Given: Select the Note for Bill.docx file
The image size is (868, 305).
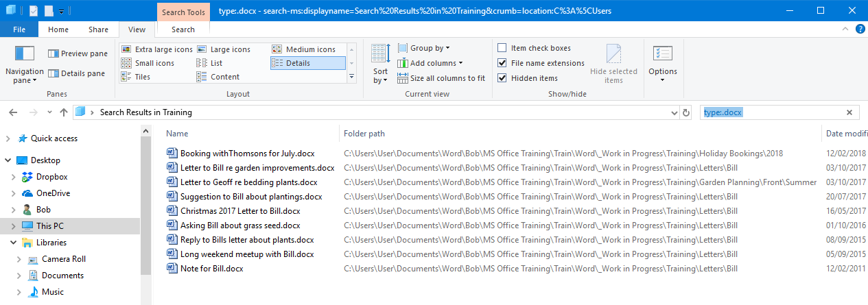Looking at the screenshot, I should pyautogui.click(x=211, y=269).
